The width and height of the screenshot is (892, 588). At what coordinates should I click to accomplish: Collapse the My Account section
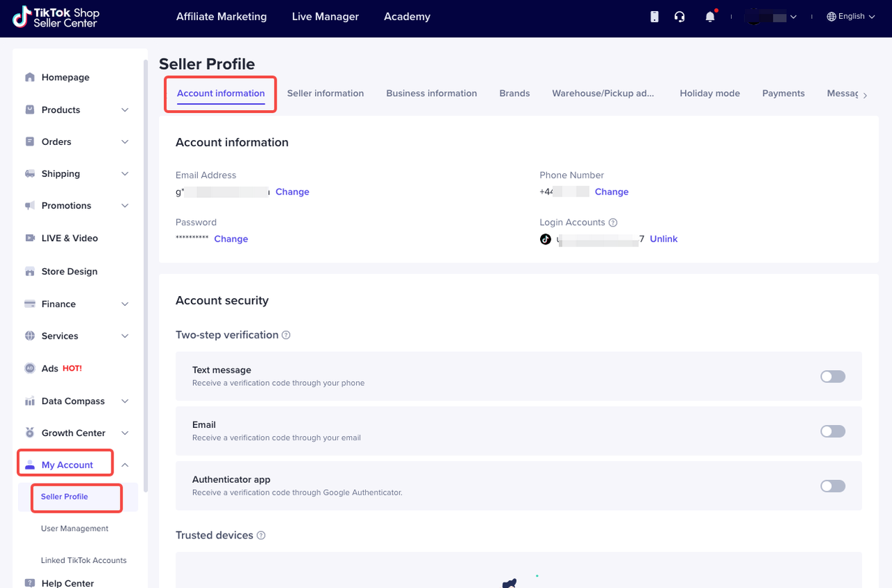click(x=125, y=465)
